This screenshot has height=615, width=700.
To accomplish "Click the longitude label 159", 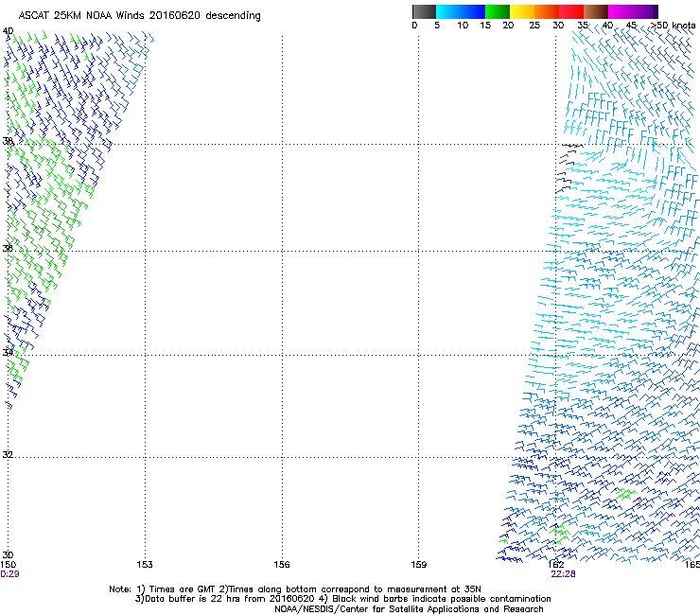I will pyautogui.click(x=419, y=565).
